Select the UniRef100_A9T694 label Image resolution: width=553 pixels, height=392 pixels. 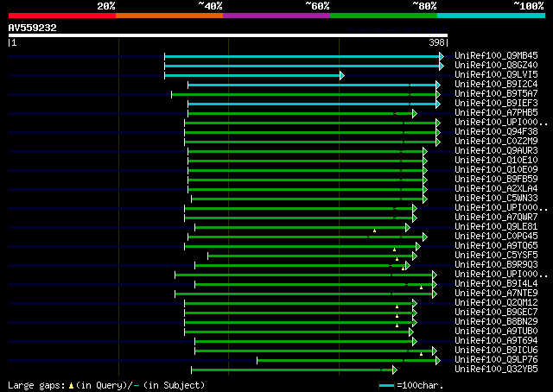(x=496, y=341)
